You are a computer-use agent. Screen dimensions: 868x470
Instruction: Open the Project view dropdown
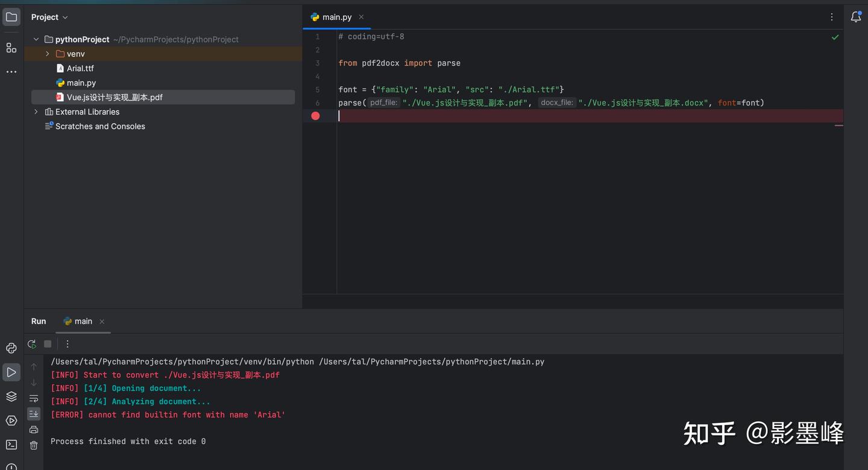point(49,17)
